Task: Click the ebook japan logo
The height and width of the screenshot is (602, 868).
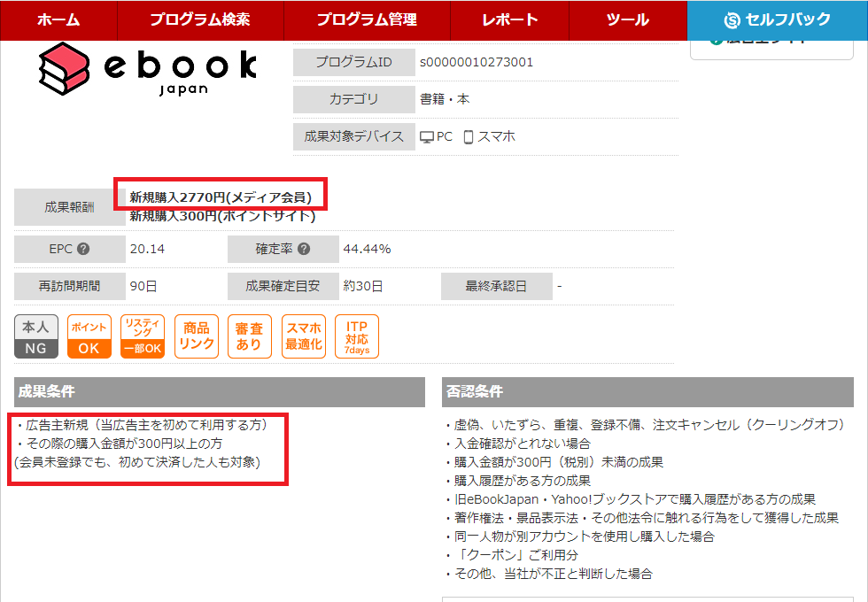Action: (x=148, y=70)
